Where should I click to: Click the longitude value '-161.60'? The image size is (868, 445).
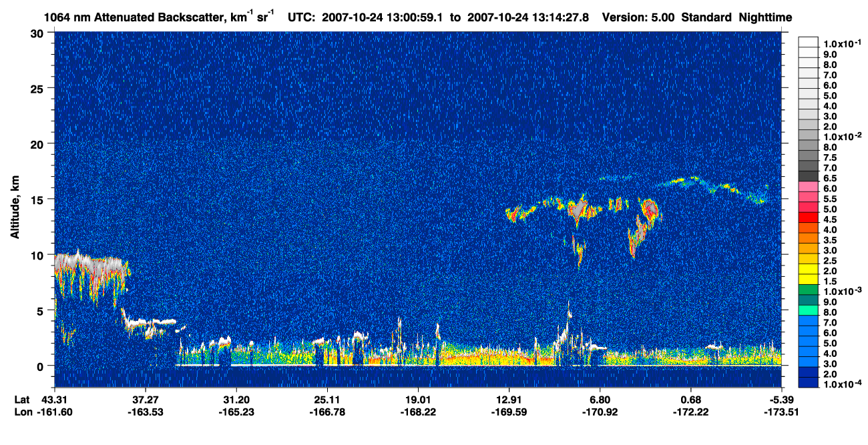[54, 412]
